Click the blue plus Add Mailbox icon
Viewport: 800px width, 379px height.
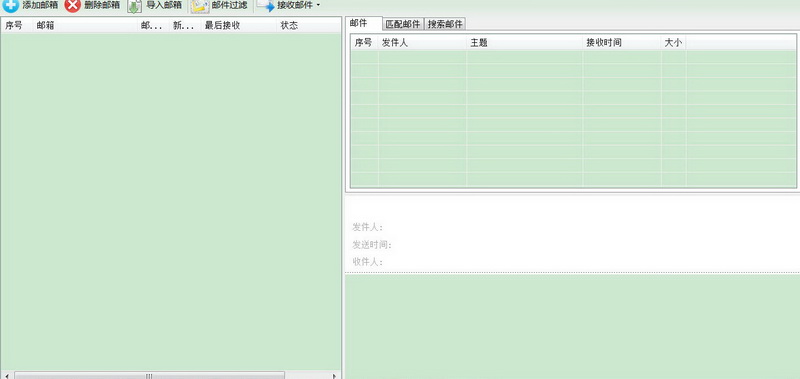click(x=10, y=6)
